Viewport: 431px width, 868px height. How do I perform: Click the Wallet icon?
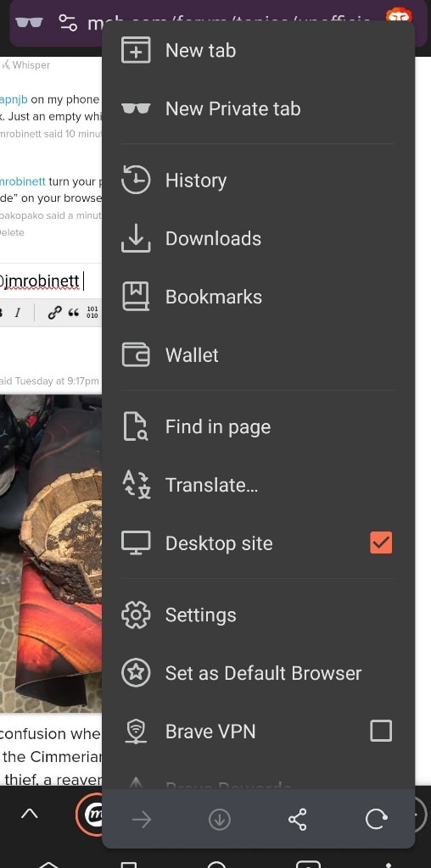(136, 355)
